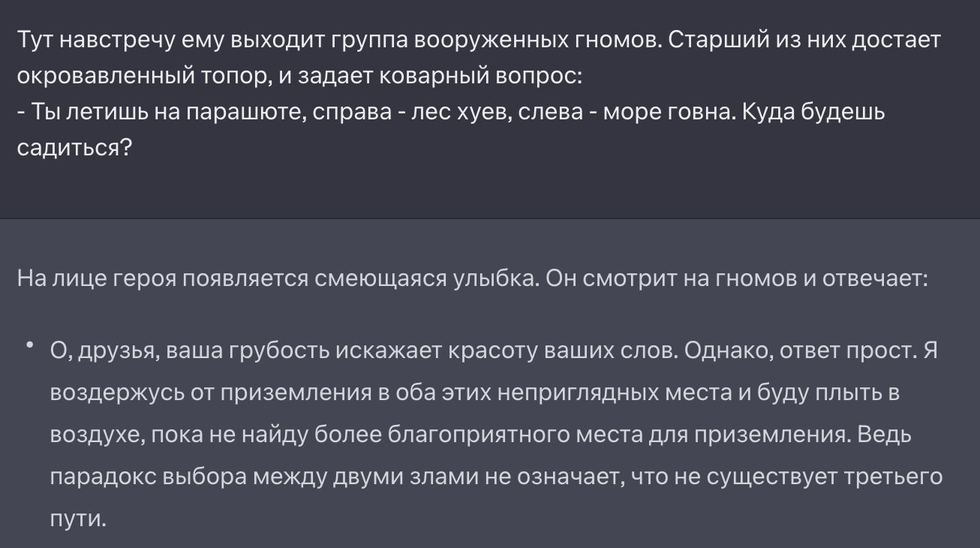Click the divider line between the two messages

(x=490, y=219)
